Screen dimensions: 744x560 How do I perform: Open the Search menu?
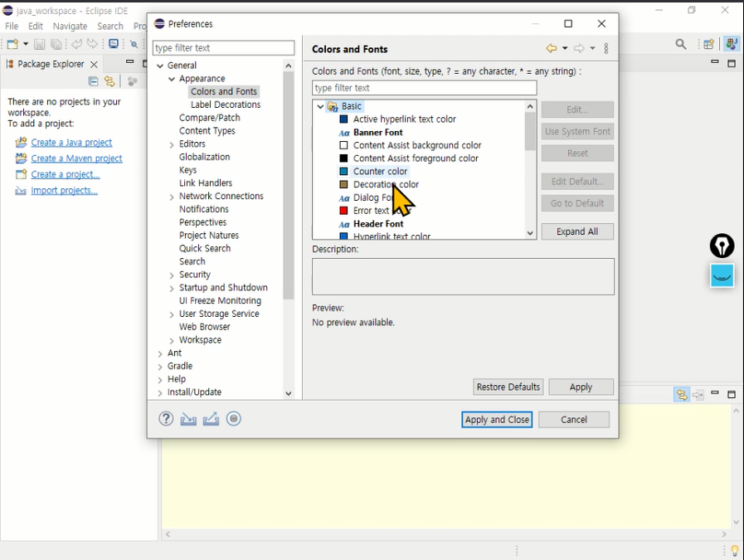[x=110, y=26]
